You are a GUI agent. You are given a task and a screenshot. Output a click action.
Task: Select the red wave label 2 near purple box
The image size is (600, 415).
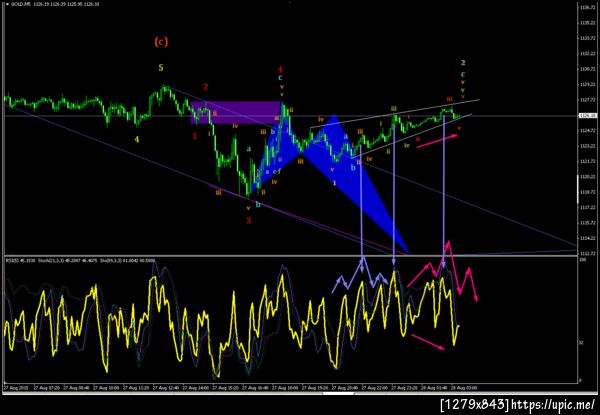coord(205,87)
